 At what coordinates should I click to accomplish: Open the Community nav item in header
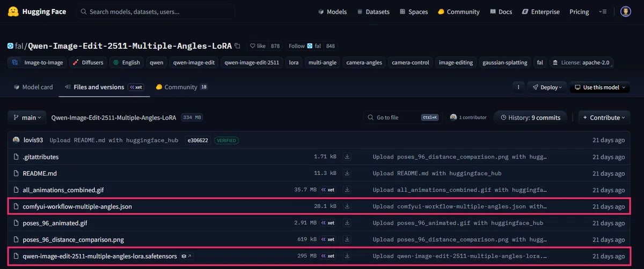coord(458,12)
